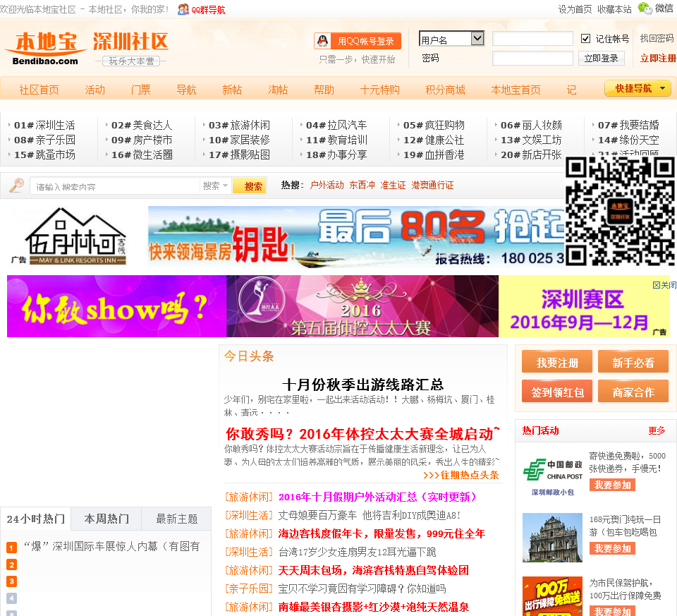Viewport: 677px width, 616px height.
Task: Switch to the 最新主题 tab
Action: (176, 519)
